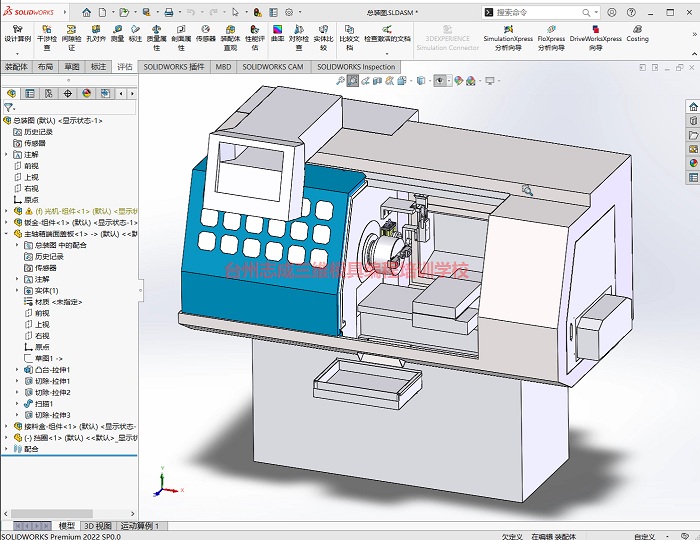Open the Help question mark icon
The width and height of the screenshot is (700, 540).
(631, 12)
